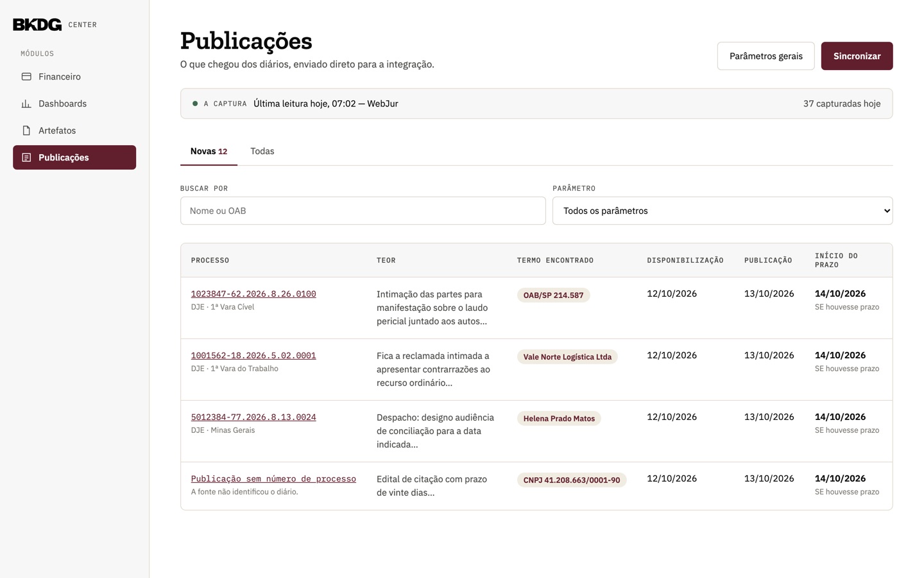Click 'A fonte não identificou o diário.' note
This screenshot has height=578, width=924.
coord(244,492)
